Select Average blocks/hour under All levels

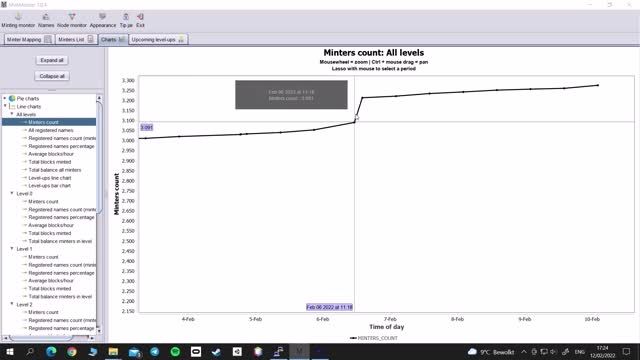51,154
